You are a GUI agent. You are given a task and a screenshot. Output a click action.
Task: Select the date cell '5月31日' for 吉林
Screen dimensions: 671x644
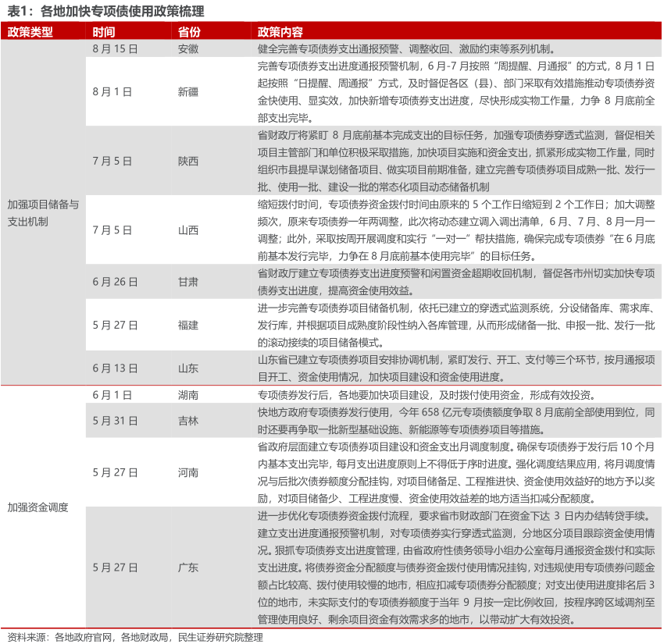115,421
